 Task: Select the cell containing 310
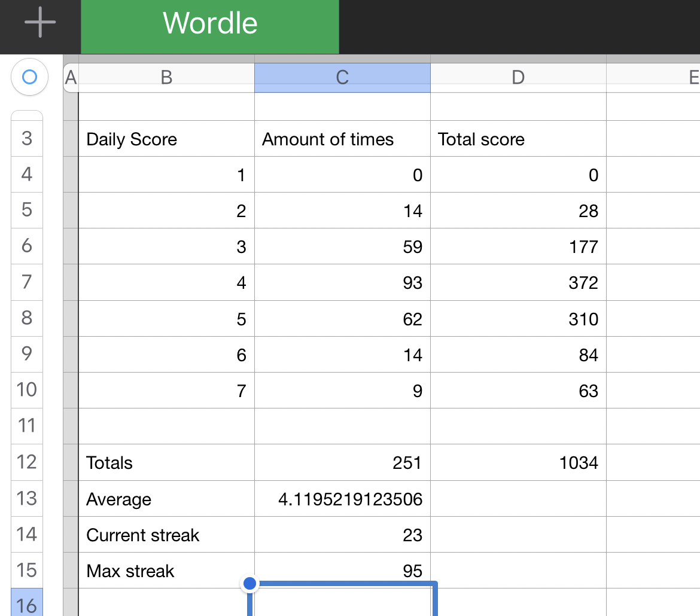click(x=518, y=318)
